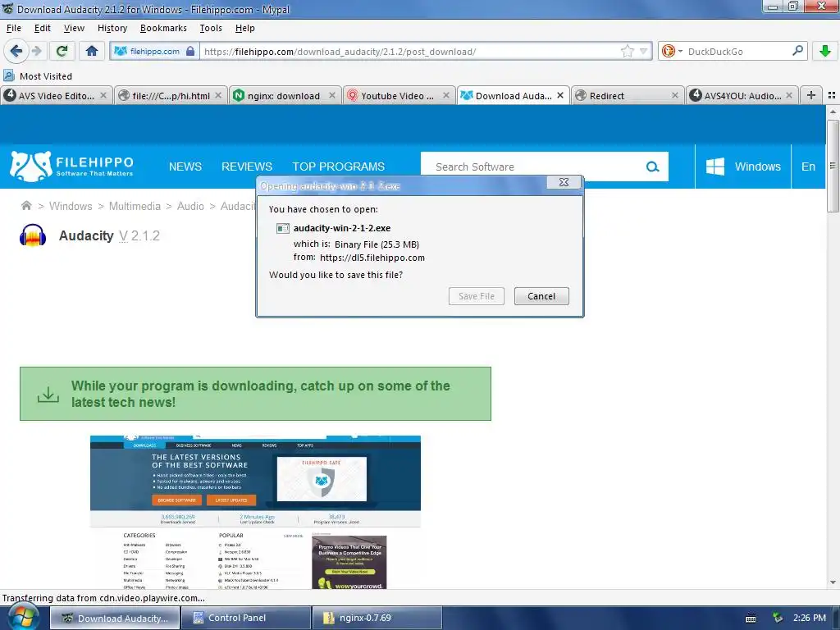Screen dimensions: 840x630
Task: Click the download arrow icon in green banner
Action: click(x=48, y=395)
